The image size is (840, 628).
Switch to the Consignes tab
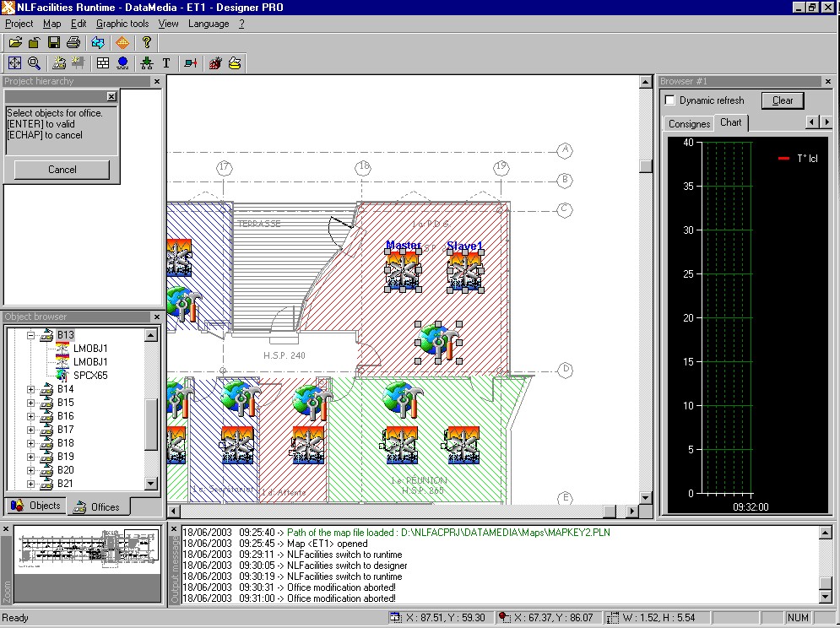click(x=689, y=123)
